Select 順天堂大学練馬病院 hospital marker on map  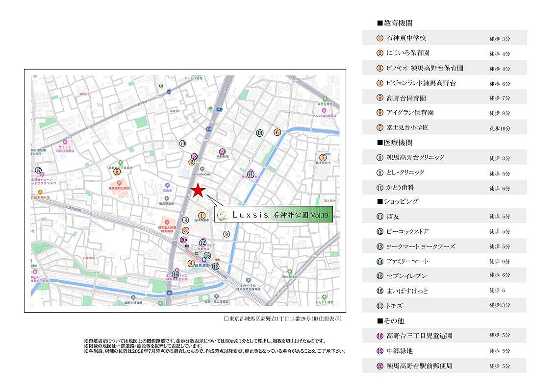click(167, 222)
